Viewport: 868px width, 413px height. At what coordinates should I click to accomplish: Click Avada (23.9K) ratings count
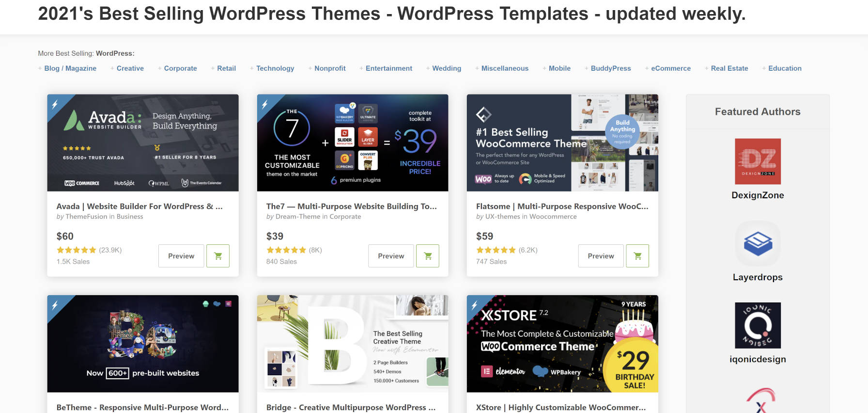point(110,250)
